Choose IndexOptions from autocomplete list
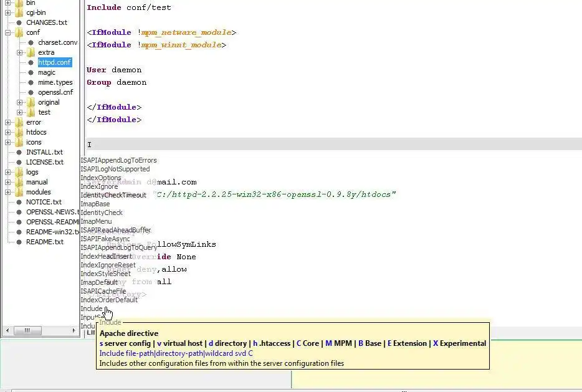 pyautogui.click(x=101, y=178)
